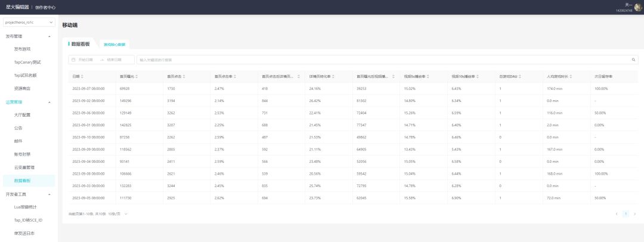Click the 15.56% video 5s rate cell
644x242 pixels.
(410, 198)
